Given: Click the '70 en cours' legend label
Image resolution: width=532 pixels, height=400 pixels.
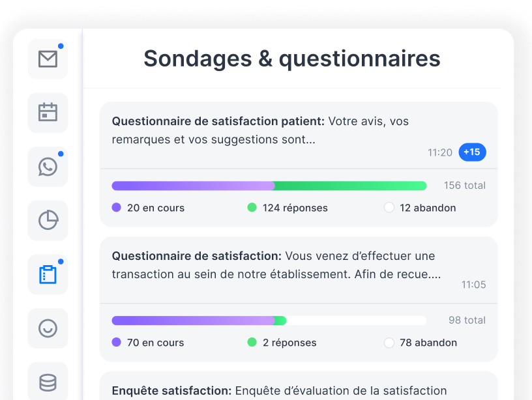Looking at the screenshot, I should click(155, 343).
